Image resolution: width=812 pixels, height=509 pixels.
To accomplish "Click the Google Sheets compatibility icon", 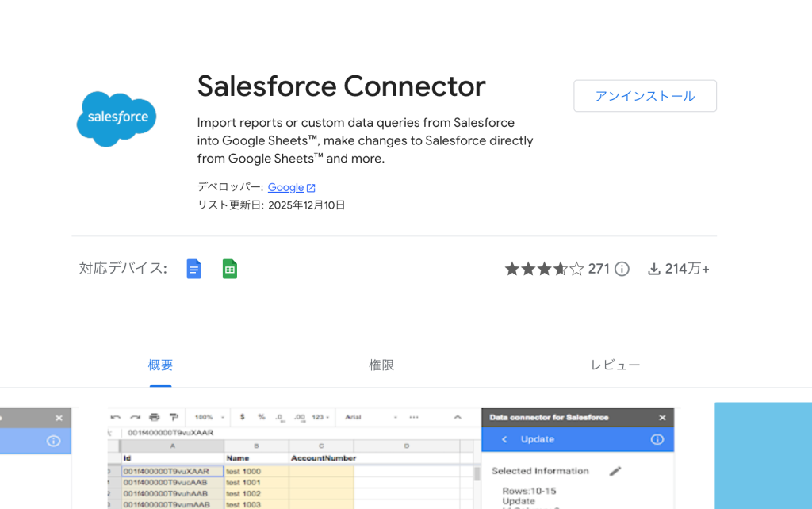I will click(x=230, y=269).
